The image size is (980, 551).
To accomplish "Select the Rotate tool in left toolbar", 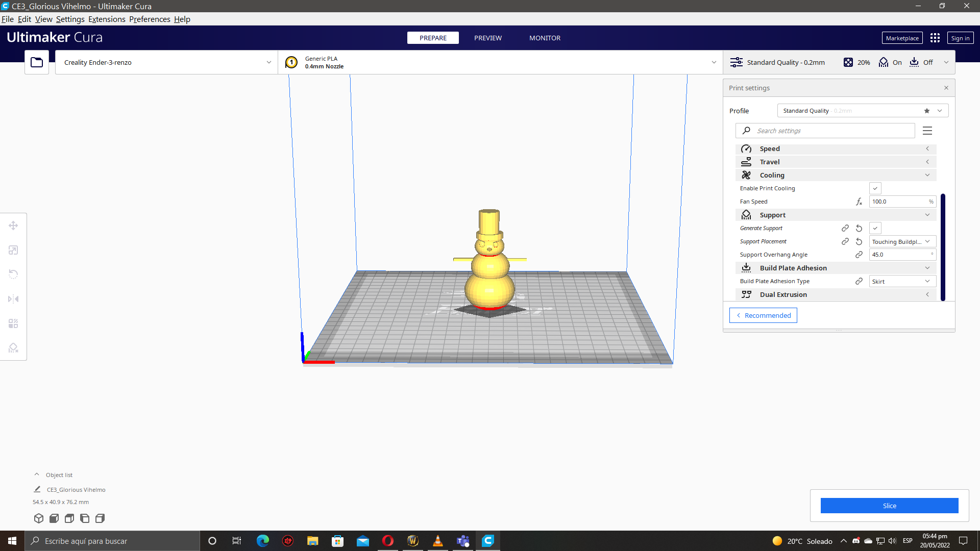I will pyautogui.click(x=13, y=274).
